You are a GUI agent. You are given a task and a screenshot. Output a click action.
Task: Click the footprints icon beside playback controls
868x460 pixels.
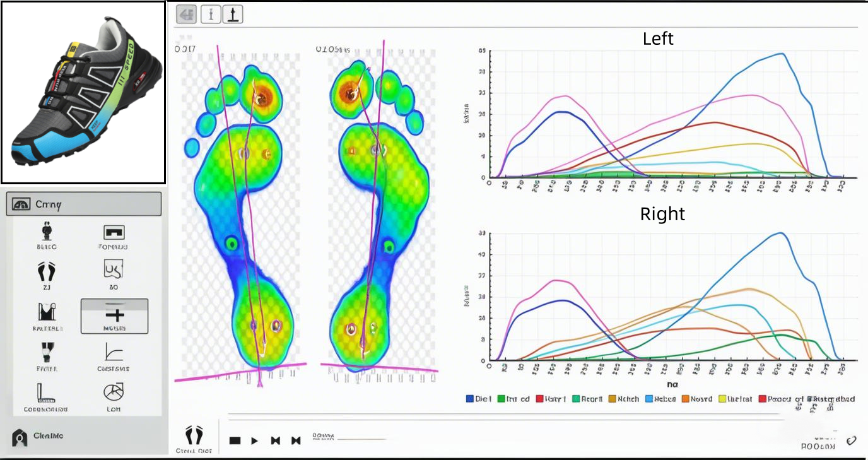pos(194,435)
